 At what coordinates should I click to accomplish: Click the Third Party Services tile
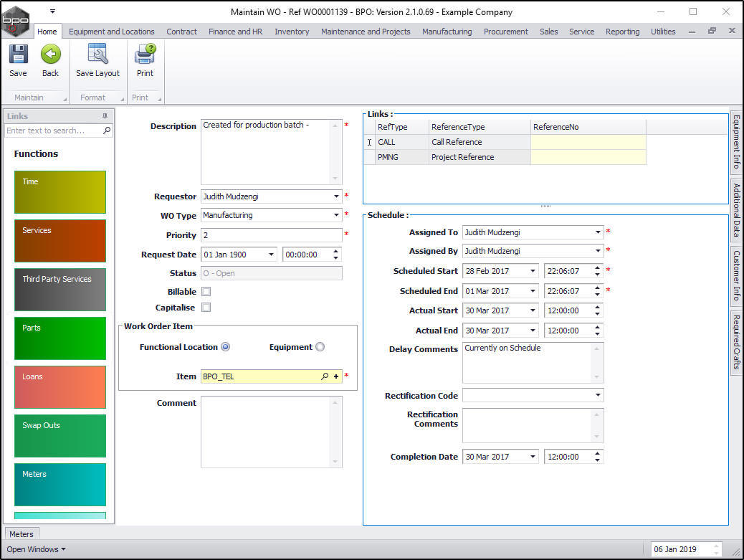(60, 290)
